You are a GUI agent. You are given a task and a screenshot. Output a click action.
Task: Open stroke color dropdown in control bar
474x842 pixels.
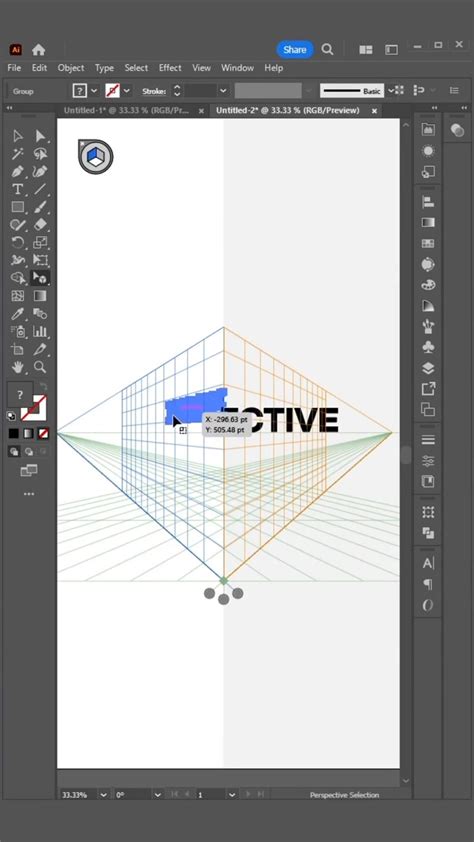point(127,91)
